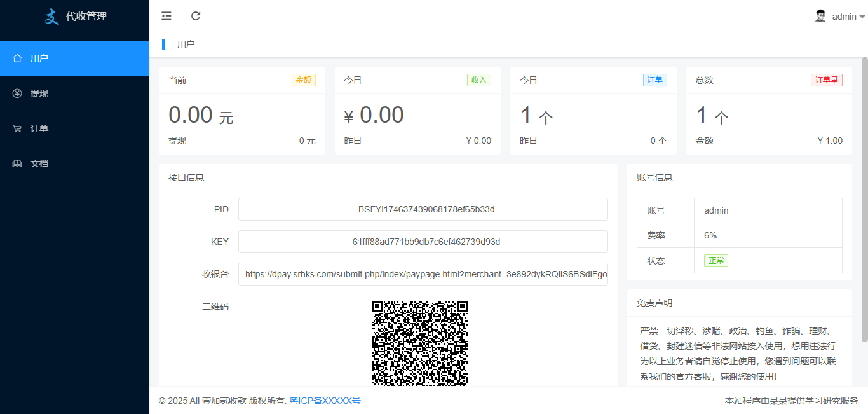Open the 订单 menu item
Viewport: 868px width, 414px height.
click(x=39, y=128)
